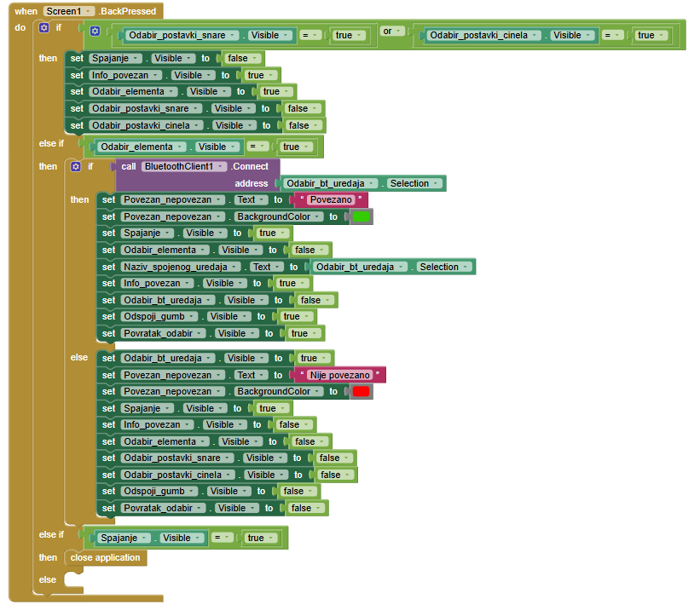Pick the green BackgroundColor swatch
This screenshot has height=605, width=700.
[361, 216]
